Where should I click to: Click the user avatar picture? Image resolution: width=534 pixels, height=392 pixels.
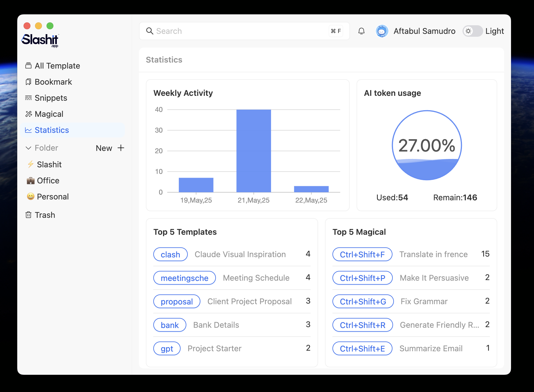click(x=382, y=31)
